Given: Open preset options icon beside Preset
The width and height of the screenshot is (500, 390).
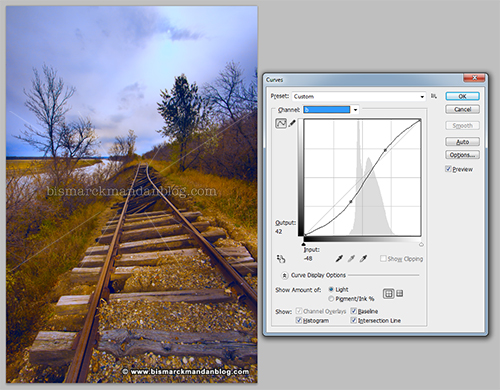Looking at the screenshot, I should 434,96.
